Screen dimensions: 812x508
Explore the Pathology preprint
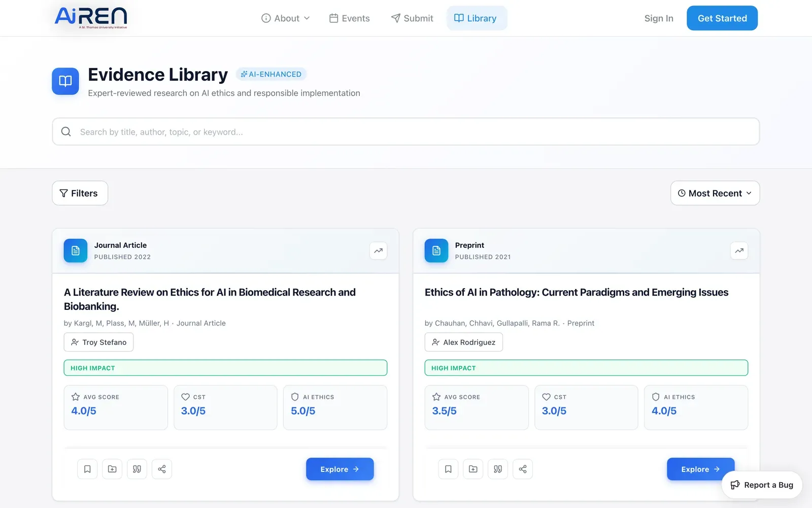700,469
